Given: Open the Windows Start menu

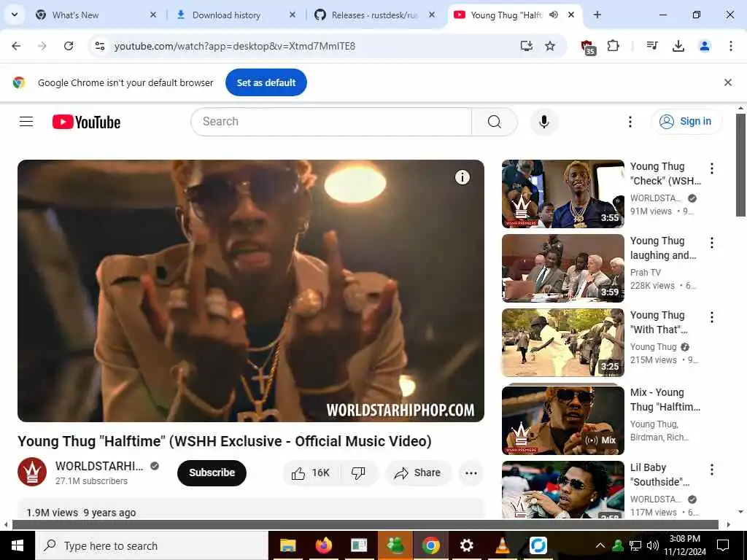Looking at the screenshot, I should click(18, 545).
